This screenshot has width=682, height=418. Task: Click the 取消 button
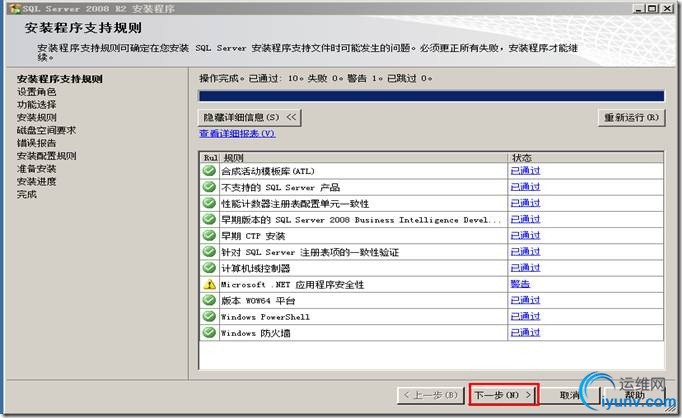[570, 395]
